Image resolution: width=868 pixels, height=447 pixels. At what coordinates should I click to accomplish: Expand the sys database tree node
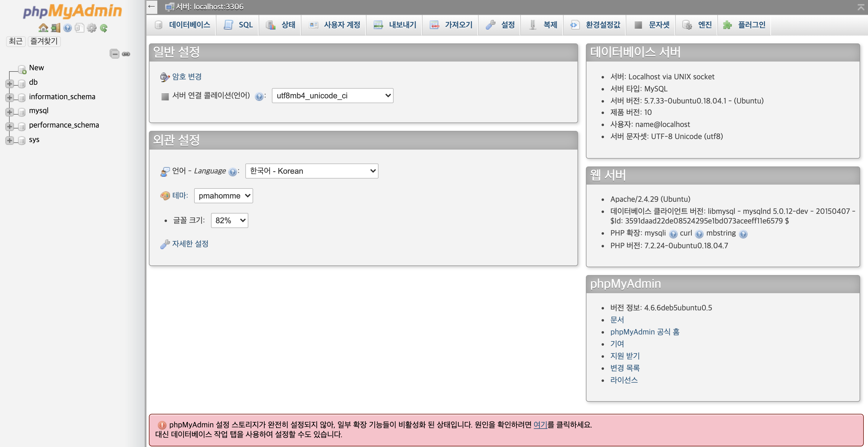click(10, 140)
